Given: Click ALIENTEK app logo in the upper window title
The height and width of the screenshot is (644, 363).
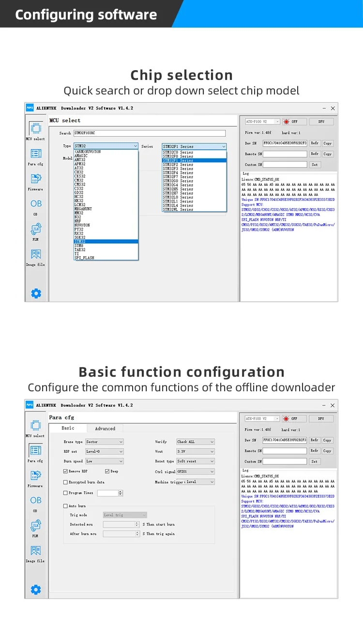Looking at the screenshot, I should tap(30, 108).
